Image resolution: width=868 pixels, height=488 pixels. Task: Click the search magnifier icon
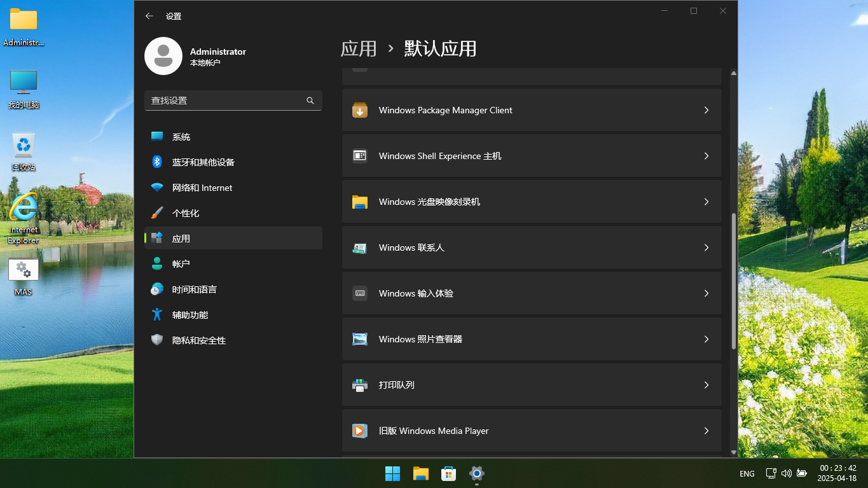[x=310, y=101]
